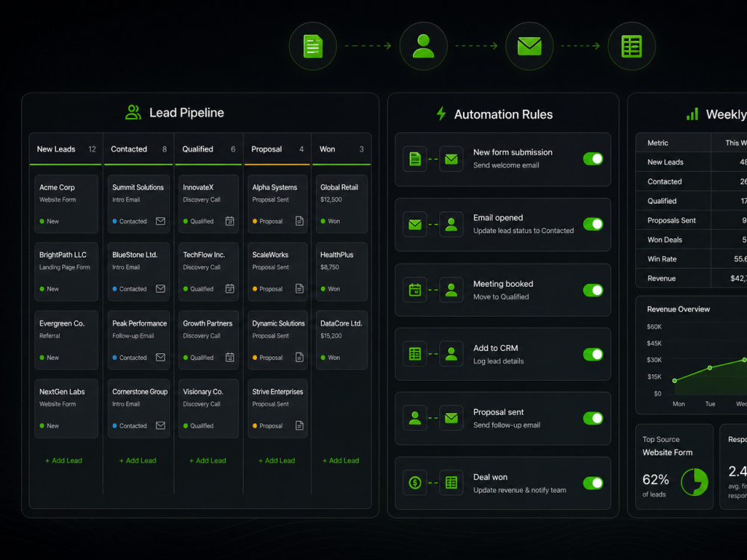Viewport: 747px width, 560px height.
Task: Click document icon on Alpha Systems card
Action: tap(300, 221)
